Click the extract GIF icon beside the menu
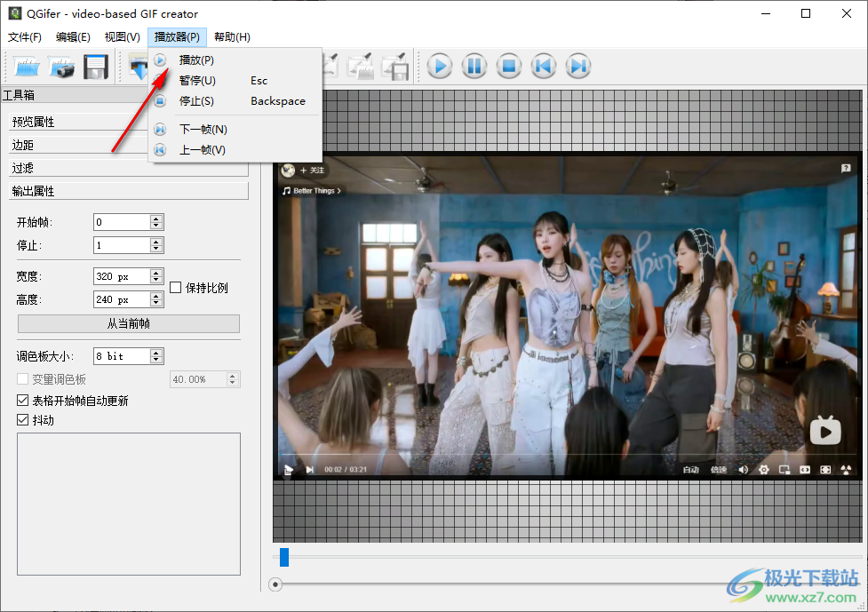The width and height of the screenshot is (868, 612). (138, 67)
